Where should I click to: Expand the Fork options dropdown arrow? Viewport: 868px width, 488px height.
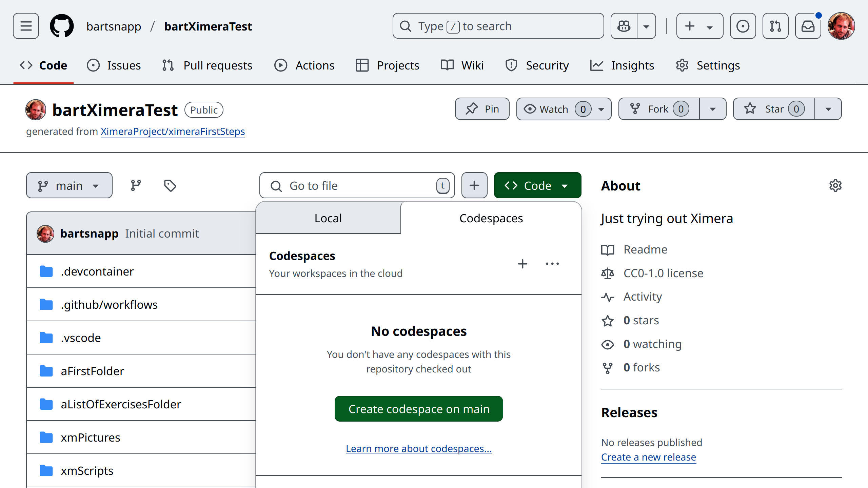tap(713, 109)
